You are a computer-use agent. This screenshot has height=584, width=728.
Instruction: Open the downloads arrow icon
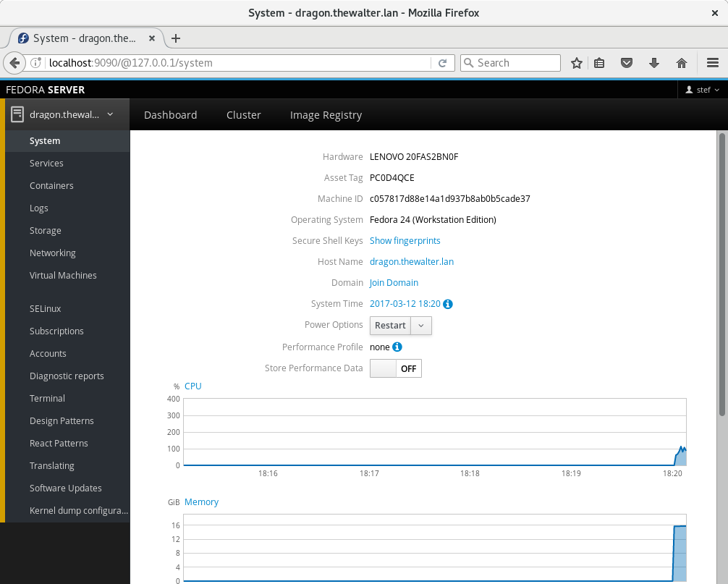pyautogui.click(x=654, y=63)
